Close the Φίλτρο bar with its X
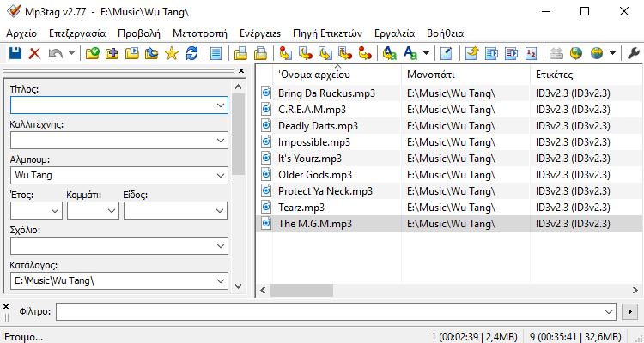The width and height of the screenshot is (644, 343). click(x=6, y=306)
